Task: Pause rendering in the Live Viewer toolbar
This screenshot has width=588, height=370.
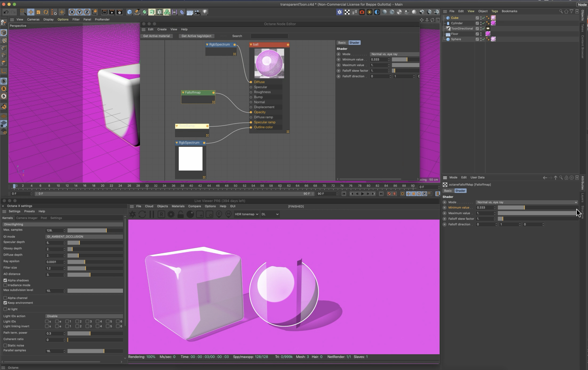Action: pyautogui.click(x=152, y=214)
